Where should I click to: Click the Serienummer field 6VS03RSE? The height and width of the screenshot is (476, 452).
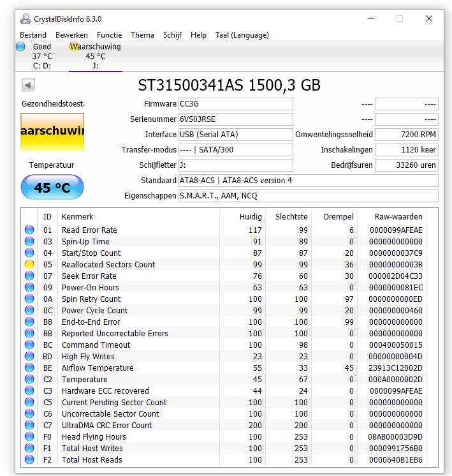point(236,119)
